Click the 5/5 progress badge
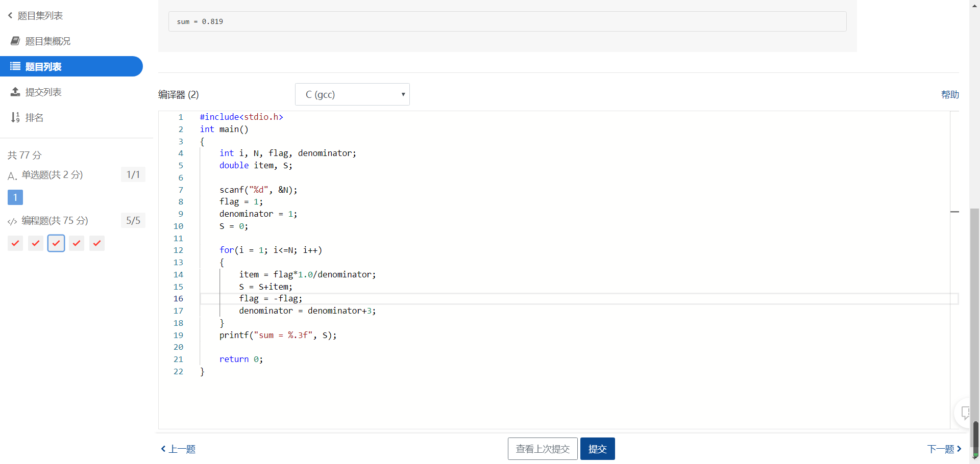 pos(133,220)
